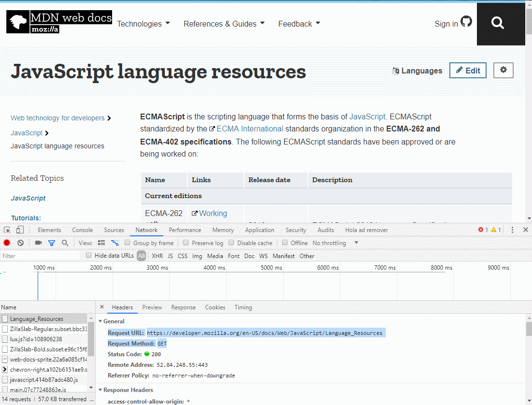Image resolution: width=532 pixels, height=405 pixels.
Task: Enable the Preserve log checkbox
Action: tap(186, 243)
